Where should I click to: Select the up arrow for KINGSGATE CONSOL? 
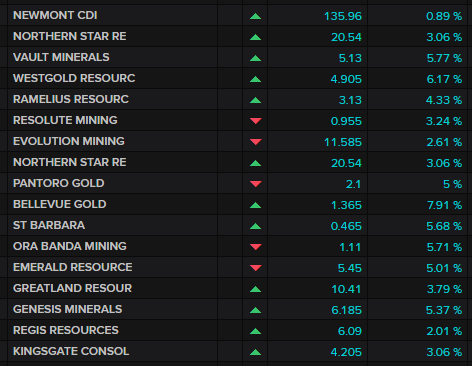pos(255,352)
